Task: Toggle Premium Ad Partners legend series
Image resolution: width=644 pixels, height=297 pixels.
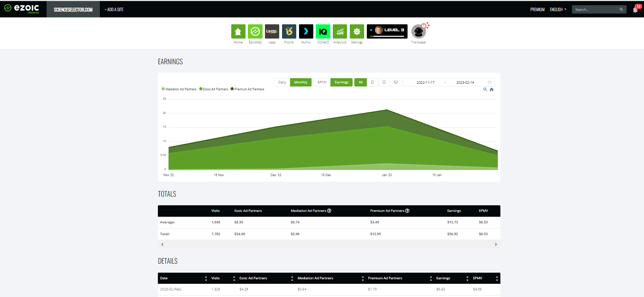Action: click(x=247, y=89)
